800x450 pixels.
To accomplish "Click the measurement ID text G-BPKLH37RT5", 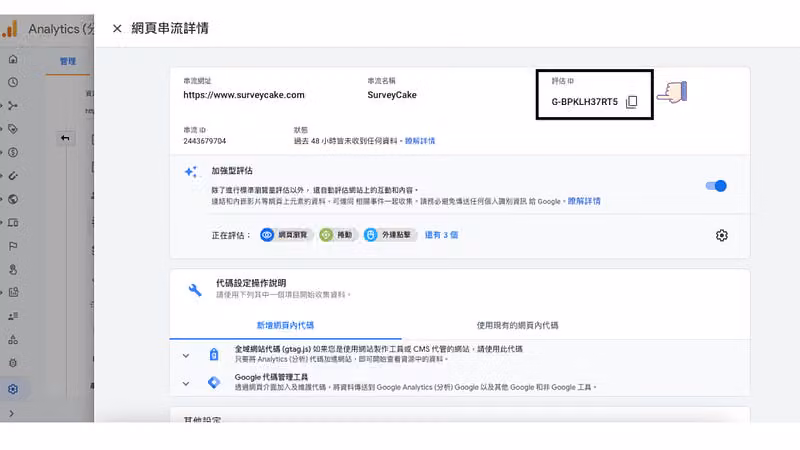I will point(584,102).
